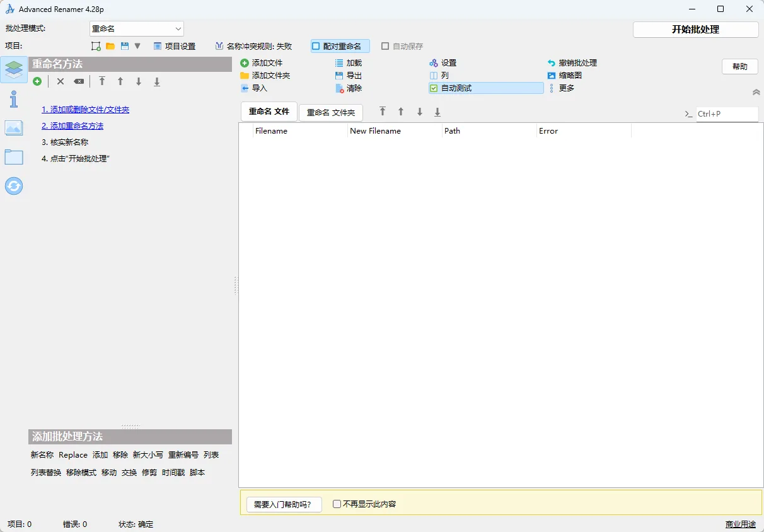Image resolution: width=764 pixels, height=532 pixels.
Task: Move file to top in file list toolbar
Action: (383, 112)
